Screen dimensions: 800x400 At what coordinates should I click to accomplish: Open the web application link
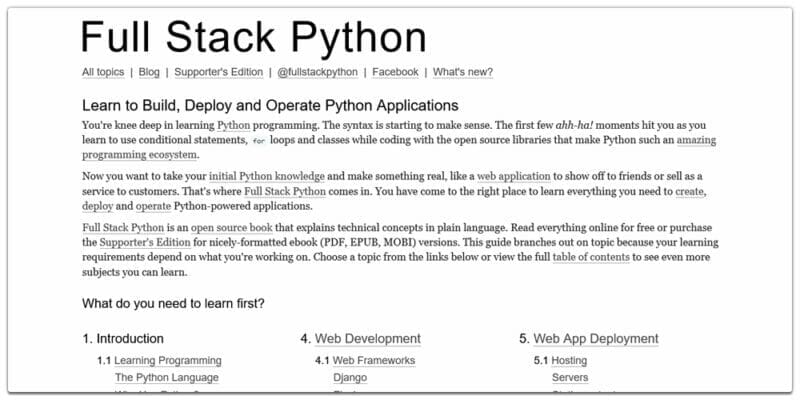tap(514, 177)
